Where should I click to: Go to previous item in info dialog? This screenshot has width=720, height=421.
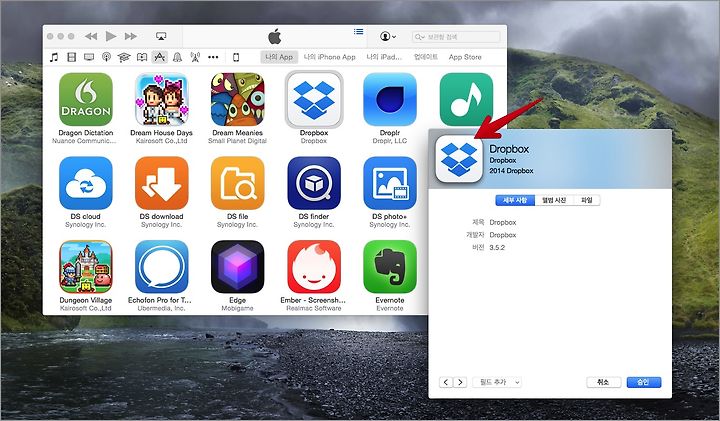pos(446,382)
